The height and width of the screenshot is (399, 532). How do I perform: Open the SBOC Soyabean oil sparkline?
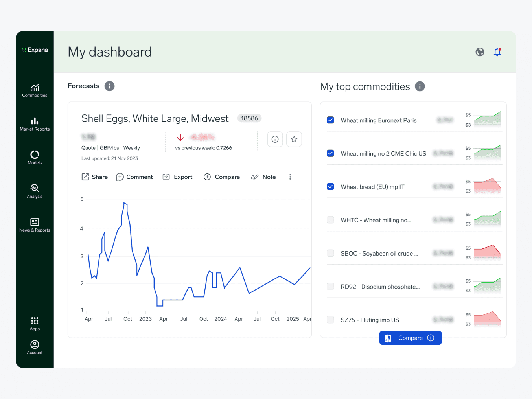tap(487, 252)
